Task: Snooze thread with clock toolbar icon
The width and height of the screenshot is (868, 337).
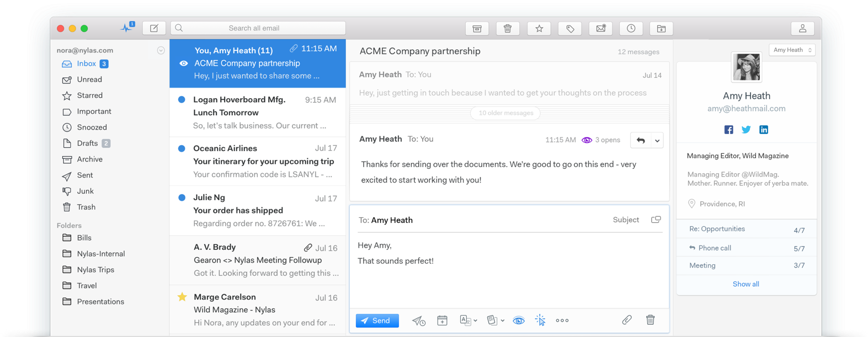Action: click(631, 29)
